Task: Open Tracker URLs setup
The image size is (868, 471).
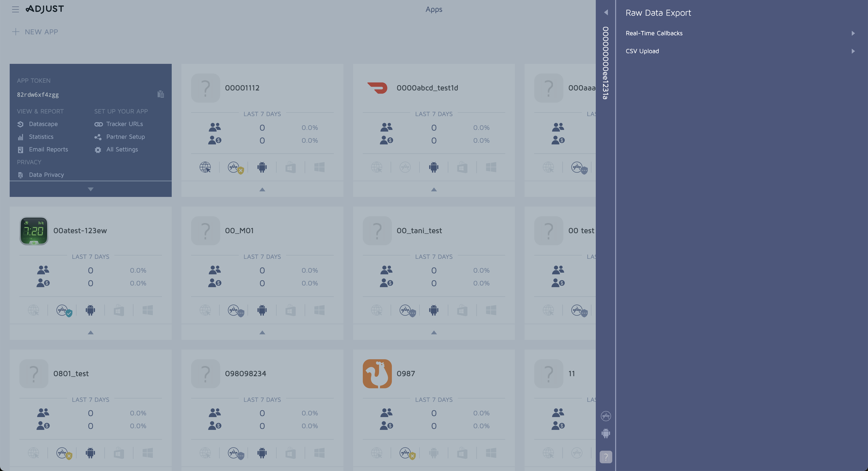Action: point(124,124)
